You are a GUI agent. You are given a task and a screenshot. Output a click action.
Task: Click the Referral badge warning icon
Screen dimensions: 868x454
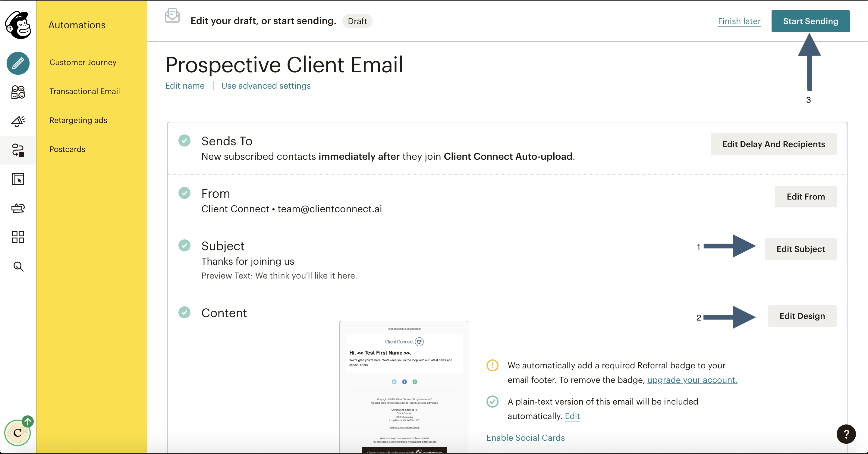[x=492, y=365]
